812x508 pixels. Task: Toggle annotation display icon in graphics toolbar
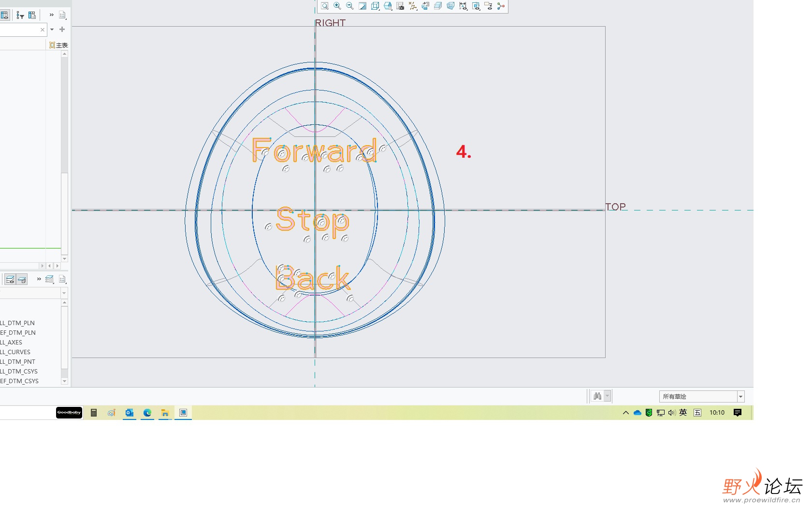463,6
